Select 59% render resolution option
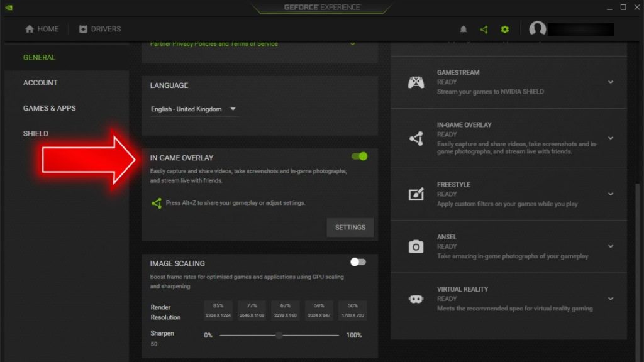Viewport: 644px width, 362px height. click(x=319, y=310)
